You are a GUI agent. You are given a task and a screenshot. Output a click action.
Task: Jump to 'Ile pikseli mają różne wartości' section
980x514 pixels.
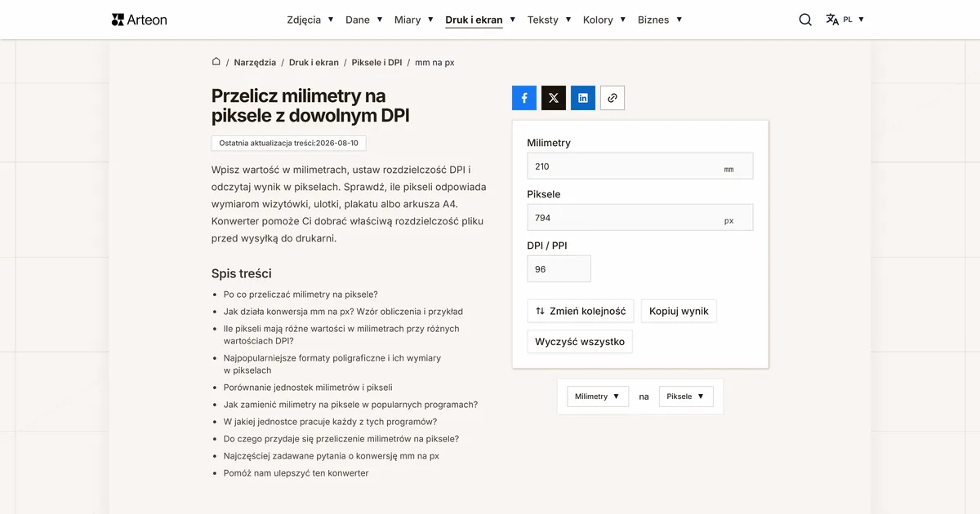tap(341, 335)
